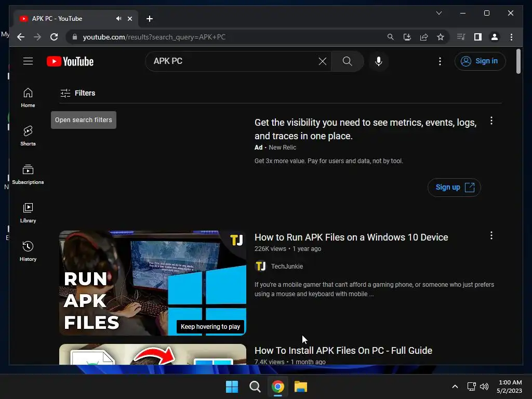
Task: Bookmark this page star
Action: (441, 37)
